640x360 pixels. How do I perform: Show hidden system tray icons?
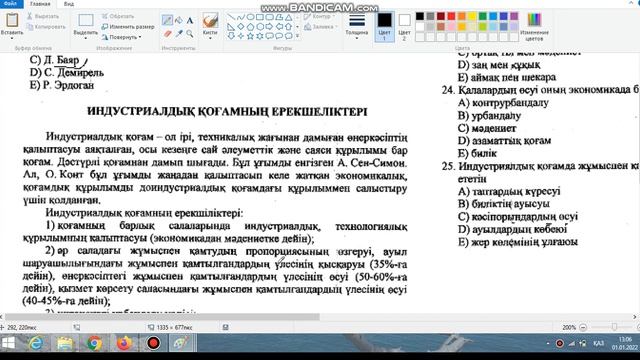click(x=548, y=343)
